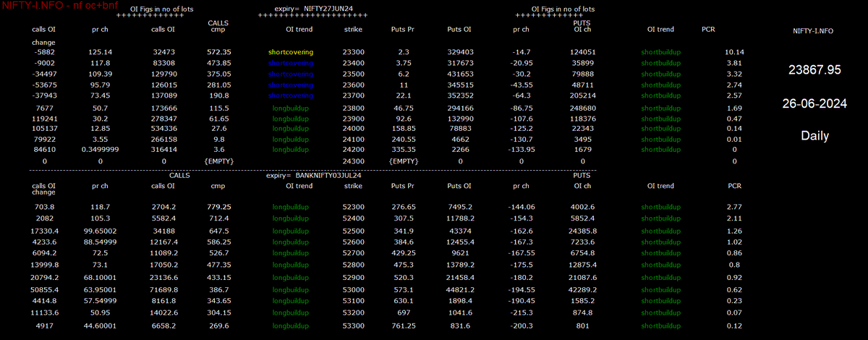The image size is (868, 340).
Task: Click puts OI ch value 248680
Action: coord(582,107)
